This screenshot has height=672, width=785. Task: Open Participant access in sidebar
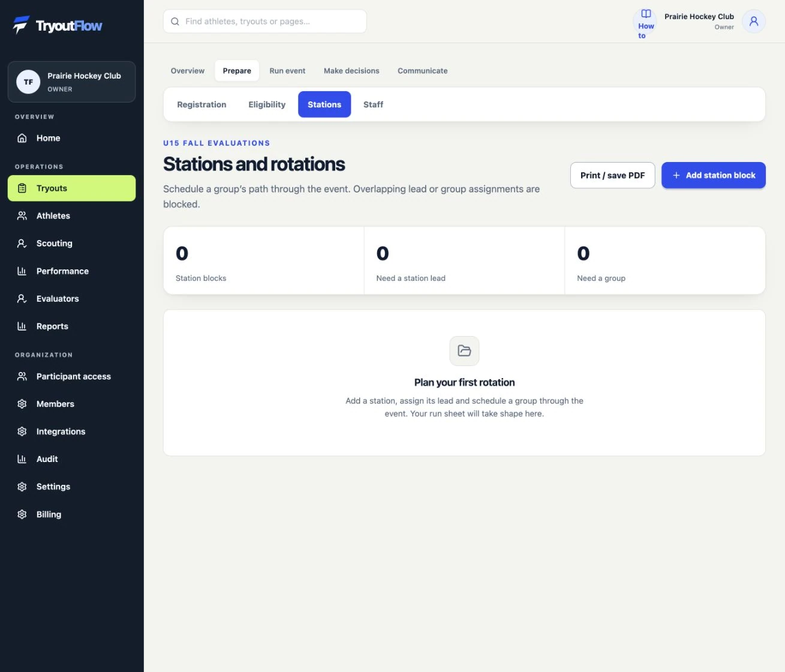[71, 377]
